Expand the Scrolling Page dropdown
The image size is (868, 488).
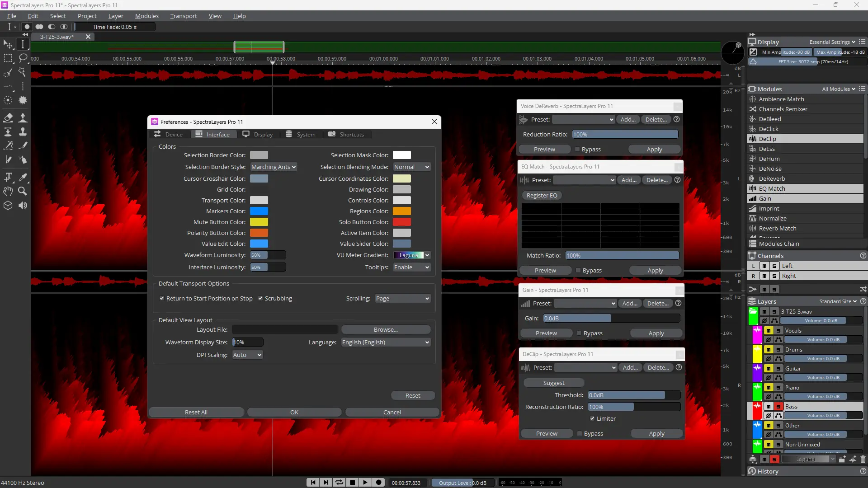tap(402, 299)
